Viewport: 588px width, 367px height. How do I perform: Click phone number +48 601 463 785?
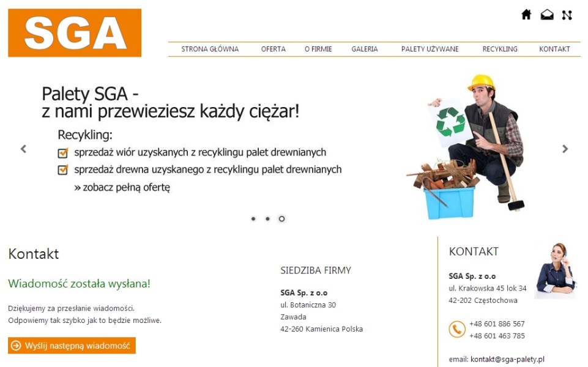point(497,336)
